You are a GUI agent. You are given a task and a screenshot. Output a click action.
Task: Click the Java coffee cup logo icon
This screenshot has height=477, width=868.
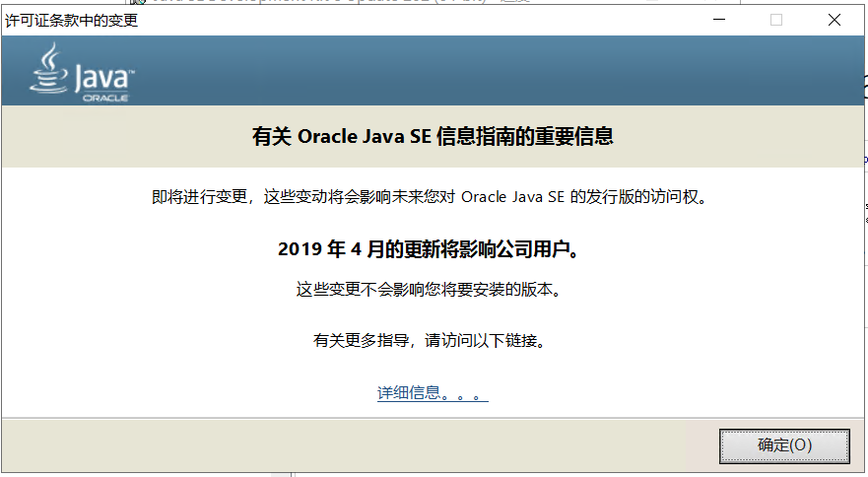tap(48, 69)
